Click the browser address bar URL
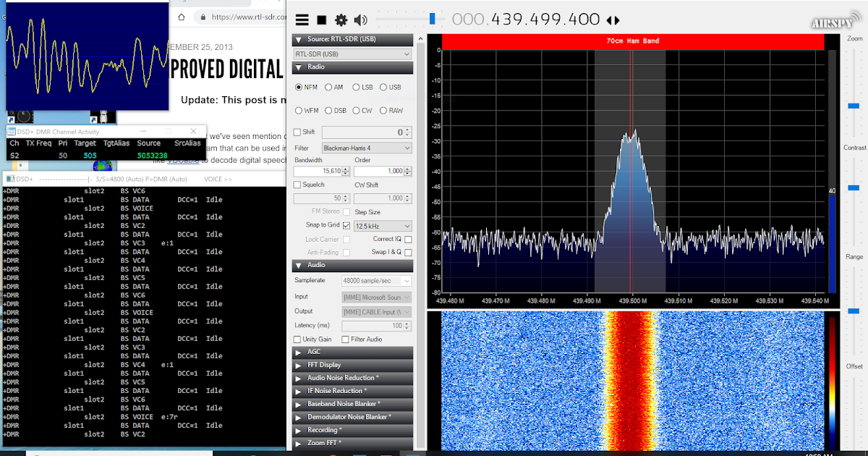 (x=250, y=17)
